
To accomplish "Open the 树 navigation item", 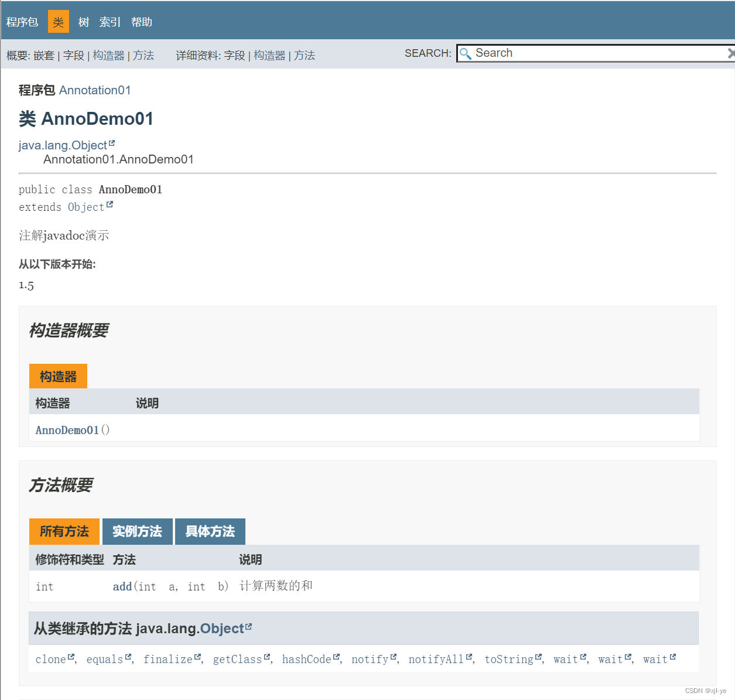I will click(84, 22).
